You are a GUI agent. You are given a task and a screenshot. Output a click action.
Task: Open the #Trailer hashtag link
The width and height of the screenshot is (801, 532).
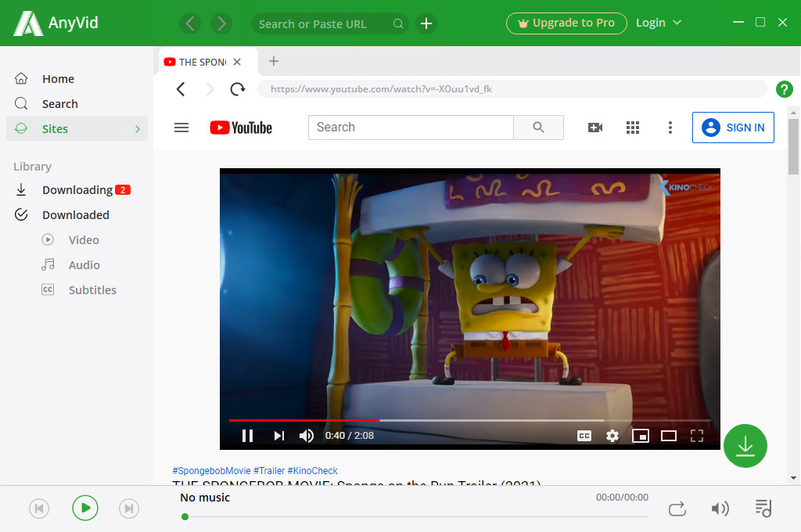coord(269,471)
